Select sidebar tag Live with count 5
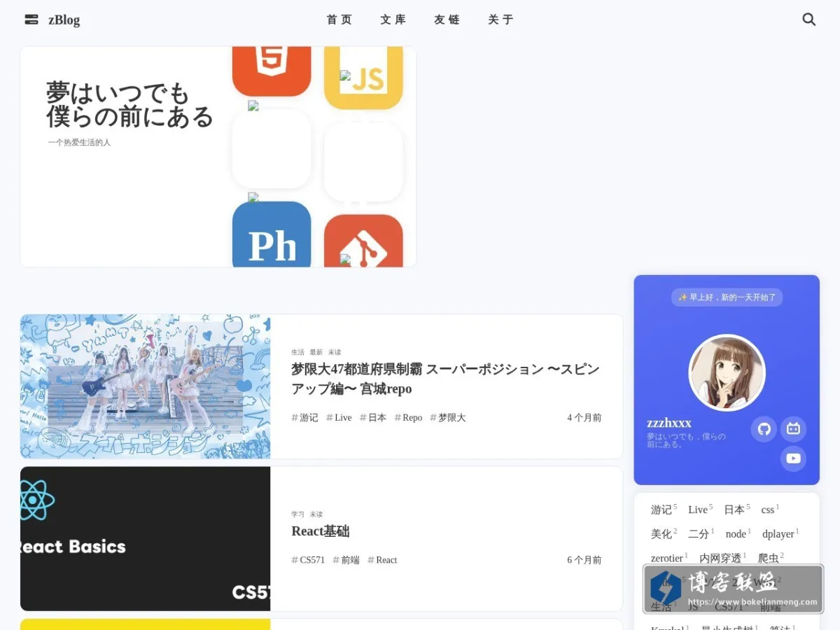The width and height of the screenshot is (840, 630). [700, 509]
